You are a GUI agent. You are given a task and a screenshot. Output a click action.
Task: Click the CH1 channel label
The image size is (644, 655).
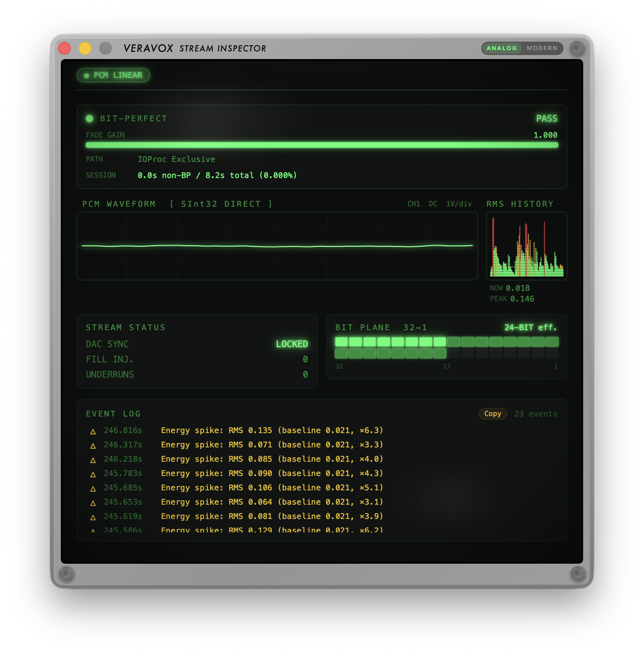pyautogui.click(x=414, y=204)
